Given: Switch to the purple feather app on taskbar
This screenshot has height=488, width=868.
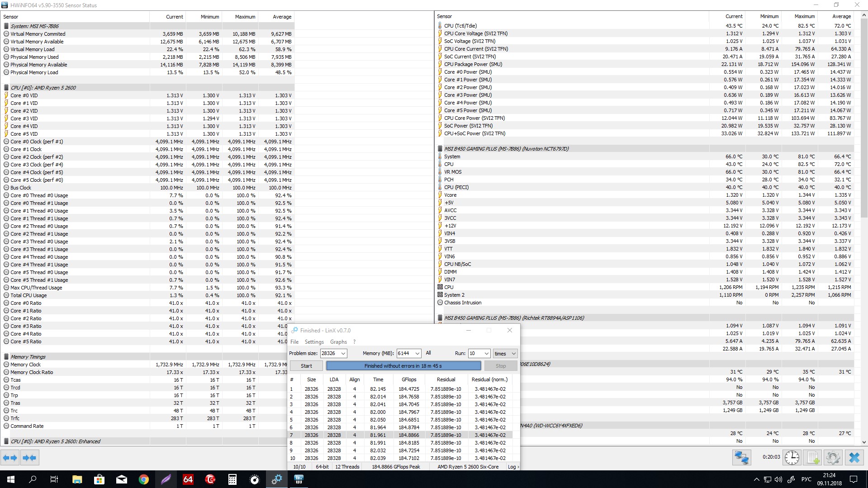Looking at the screenshot, I should tap(166, 479).
